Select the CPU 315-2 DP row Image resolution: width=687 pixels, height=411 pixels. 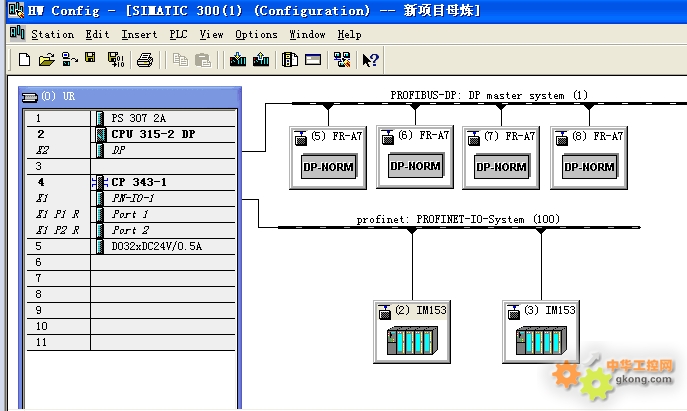[x=131, y=134]
